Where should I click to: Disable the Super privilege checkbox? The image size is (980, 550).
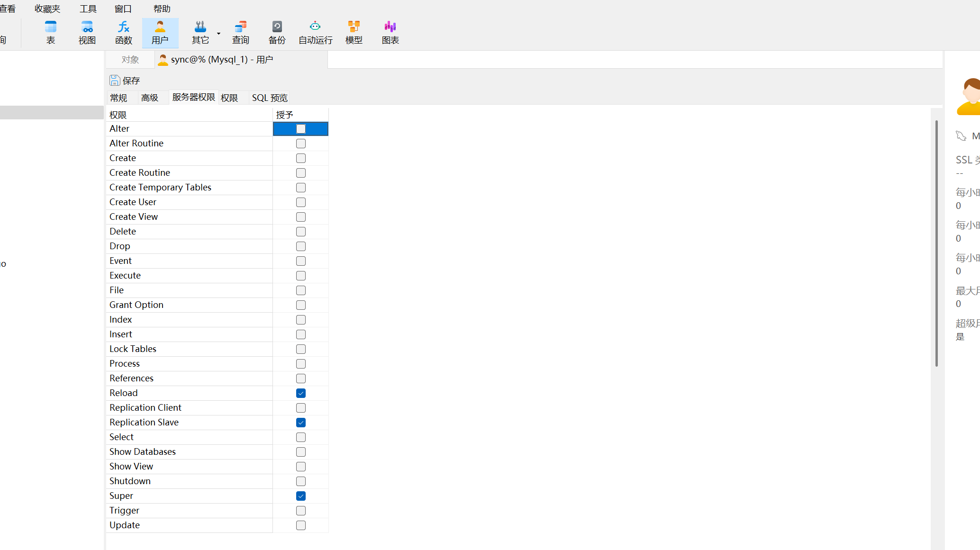[301, 496]
